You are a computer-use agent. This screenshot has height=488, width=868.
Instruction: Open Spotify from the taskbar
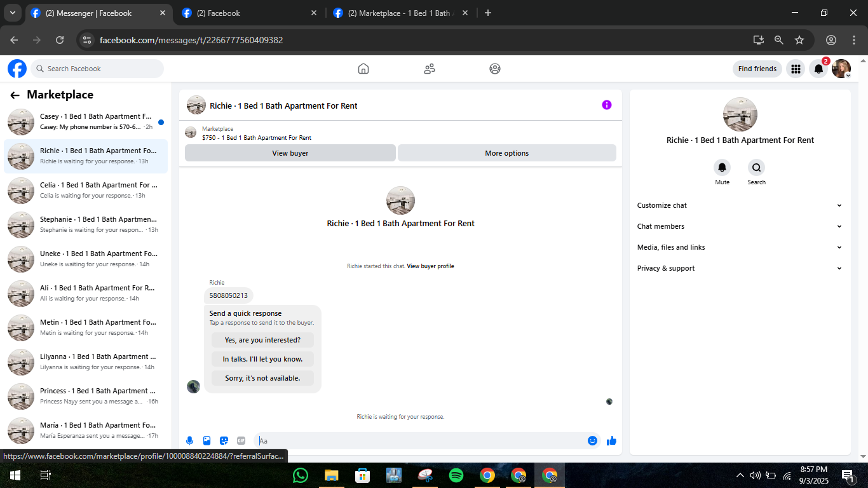(x=456, y=475)
